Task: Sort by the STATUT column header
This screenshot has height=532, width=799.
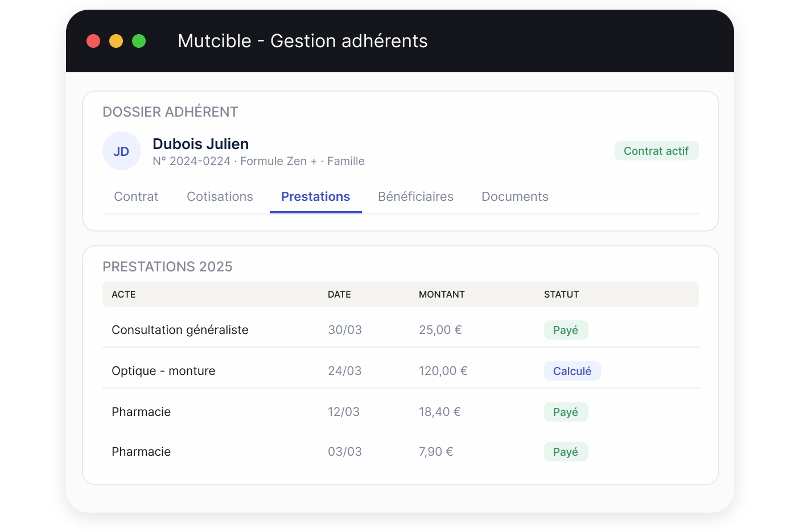Action: click(561, 294)
